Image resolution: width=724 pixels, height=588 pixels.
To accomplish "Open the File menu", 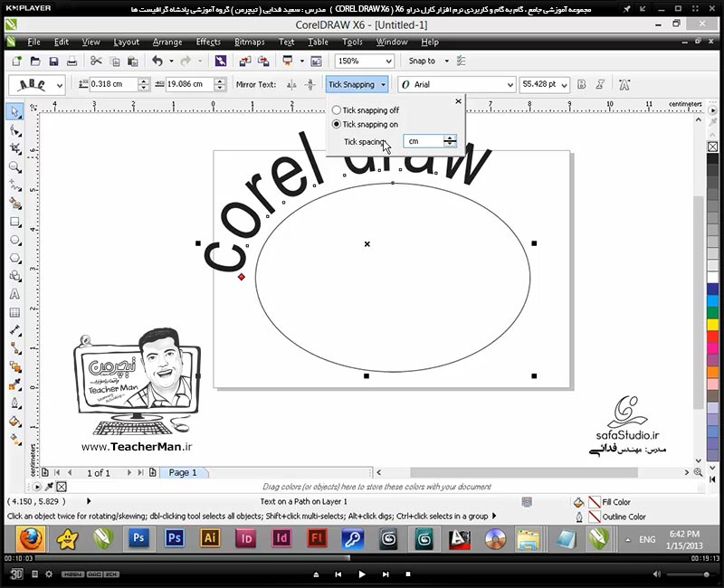I will point(33,42).
